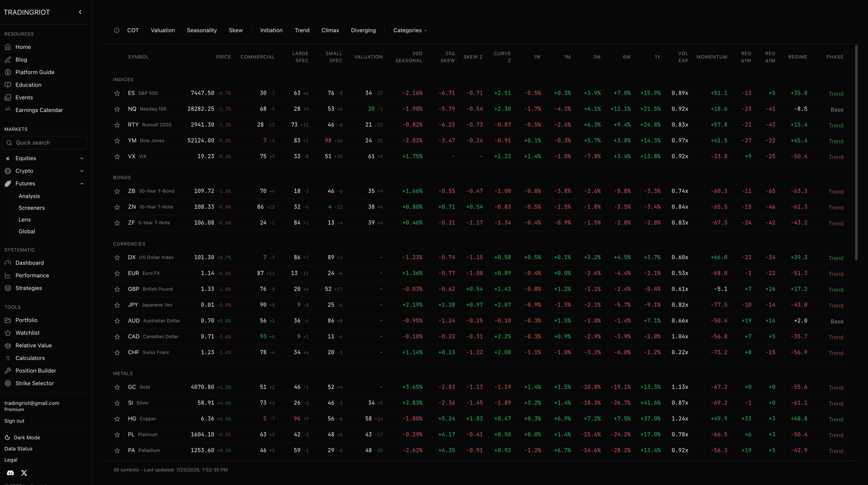Open the Trend screener tab
868x485 pixels.
tap(302, 30)
